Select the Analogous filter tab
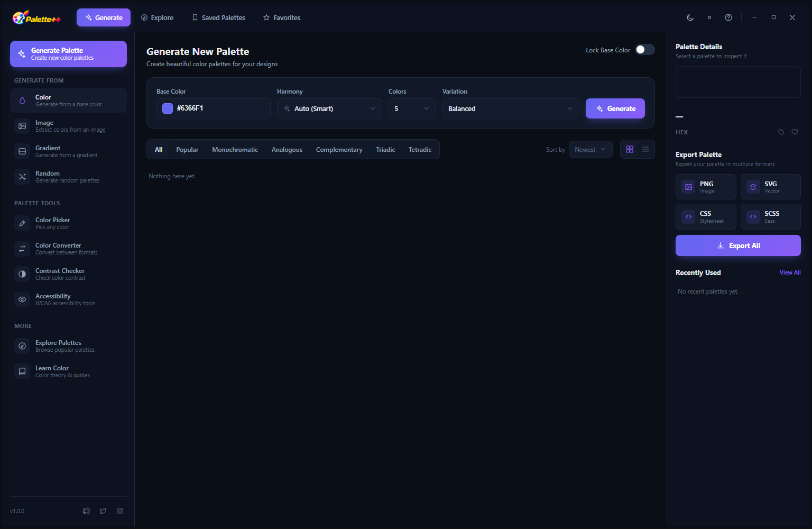Image resolution: width=812 pixels, height=529 pixels. [x=287, y=150]
